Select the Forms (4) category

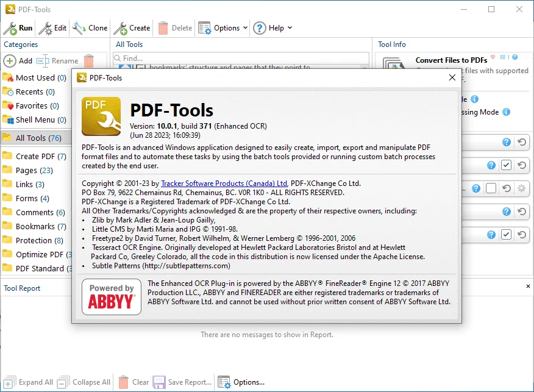[26, 198]
